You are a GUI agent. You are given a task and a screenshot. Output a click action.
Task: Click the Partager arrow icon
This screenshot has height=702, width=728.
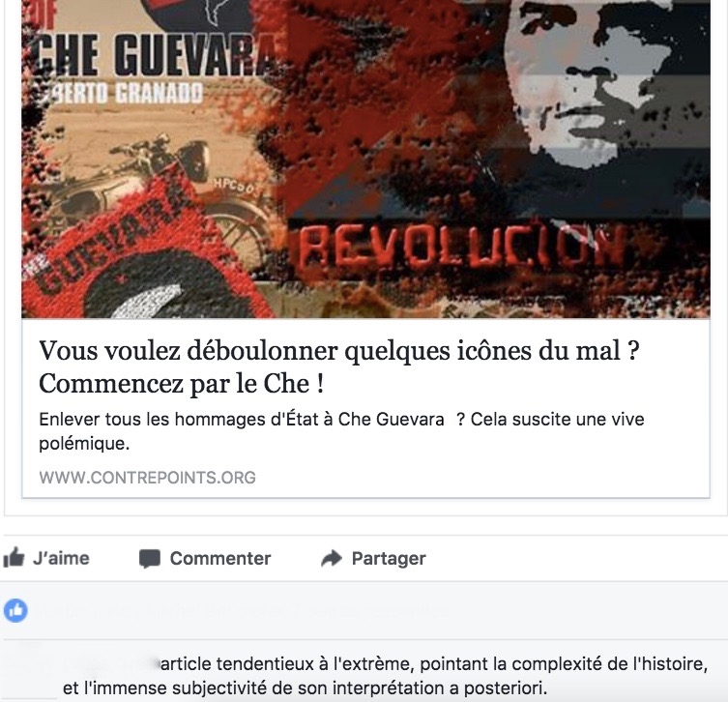pyautogui.click(x=332, y=558)
